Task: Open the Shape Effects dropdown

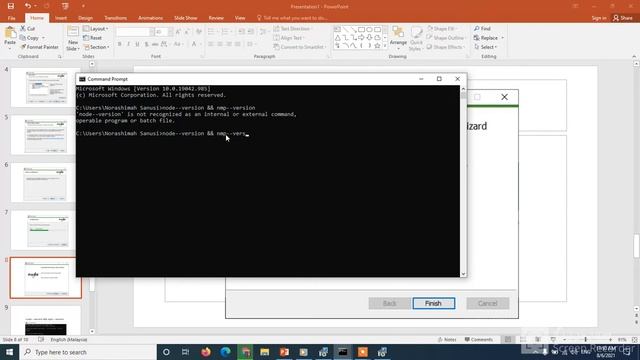Action: coord(445,47)
